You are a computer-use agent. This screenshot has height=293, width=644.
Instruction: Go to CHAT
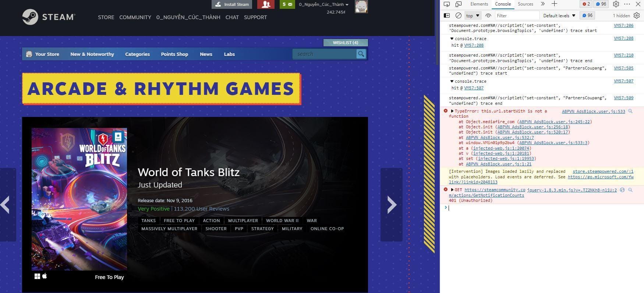[232, 17]
